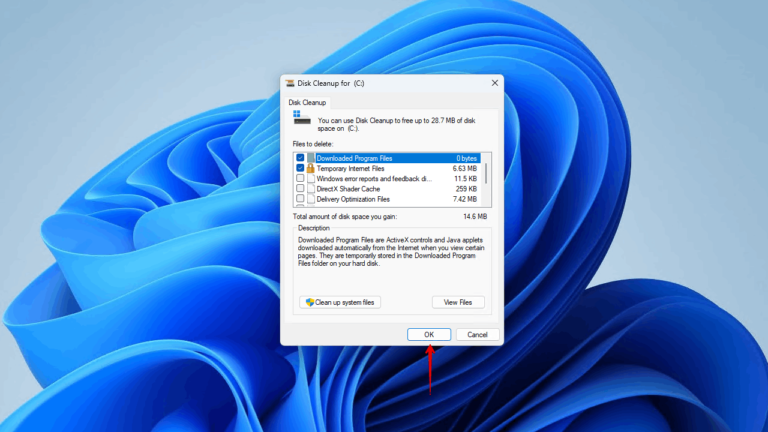Image resolution: width=768 pixels, height=432 pixels.
Task: Click the drive icon beside the cleanup summary
Action: tap(301, 121)
